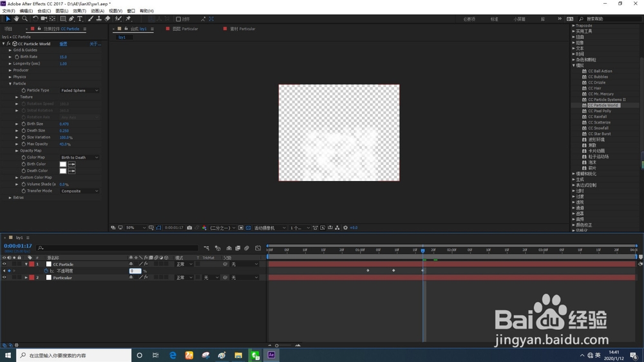Image resolution: width=644 pixels, height=362 pixels.
Task: Open the Graph Editor in timeline
Action: [x=258, y=248]
